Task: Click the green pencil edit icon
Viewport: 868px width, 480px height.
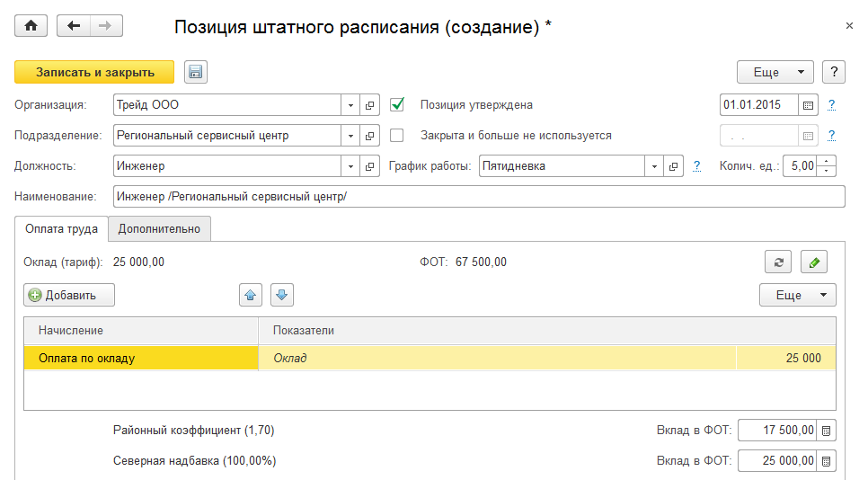Action: coord(814,262)
